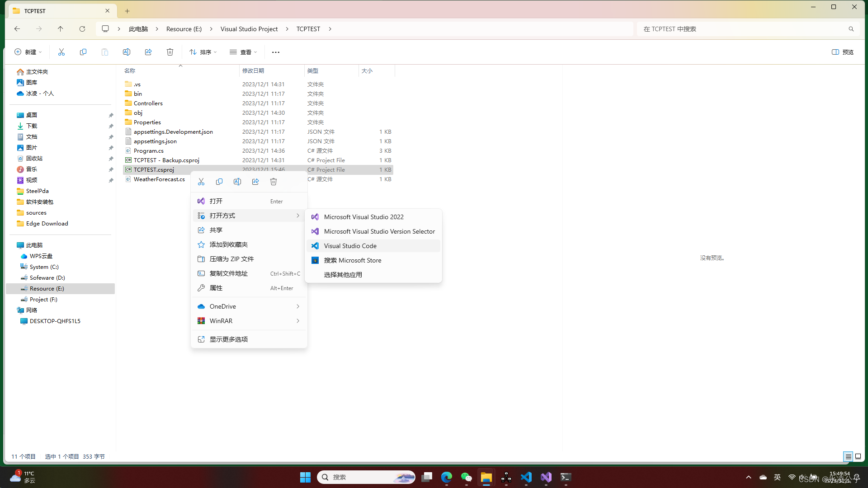Click Show more options entry
868x488 pixels.
tap(228, 339)
